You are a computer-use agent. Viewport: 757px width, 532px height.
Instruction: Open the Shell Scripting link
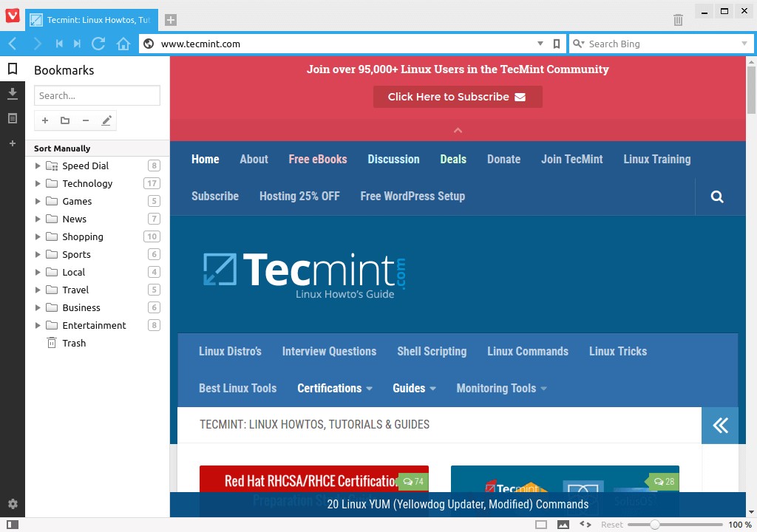click(x=432, y=352)
